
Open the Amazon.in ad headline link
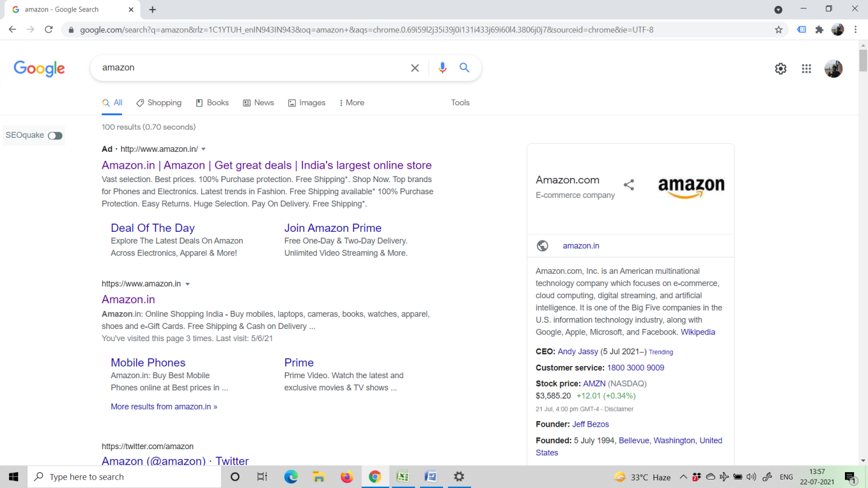[x=266, y=165]
